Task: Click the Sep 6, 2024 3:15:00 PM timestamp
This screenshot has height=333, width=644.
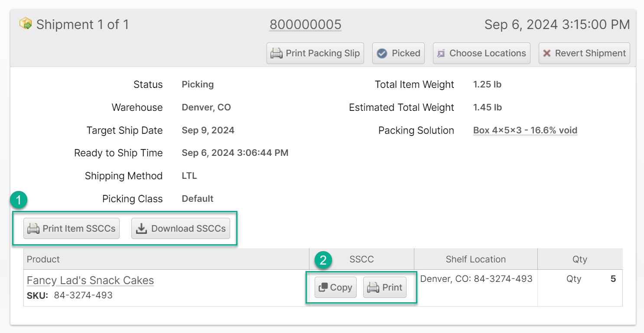Action: [x=557, y=25]
